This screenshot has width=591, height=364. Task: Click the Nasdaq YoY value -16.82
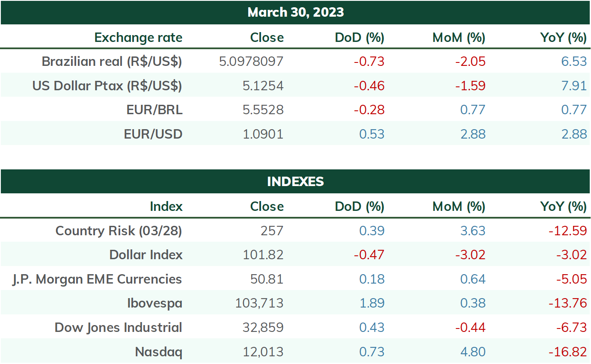tap(567, 352)
